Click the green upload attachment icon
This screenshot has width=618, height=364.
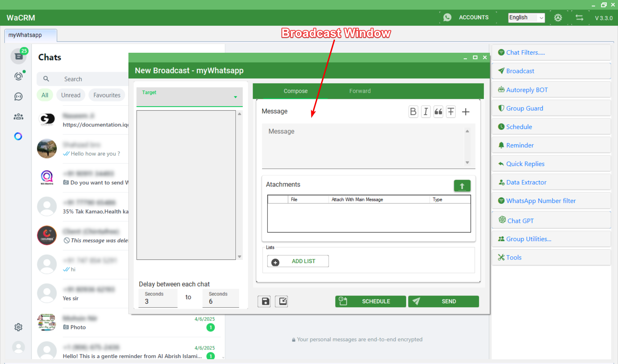point(462,186)
